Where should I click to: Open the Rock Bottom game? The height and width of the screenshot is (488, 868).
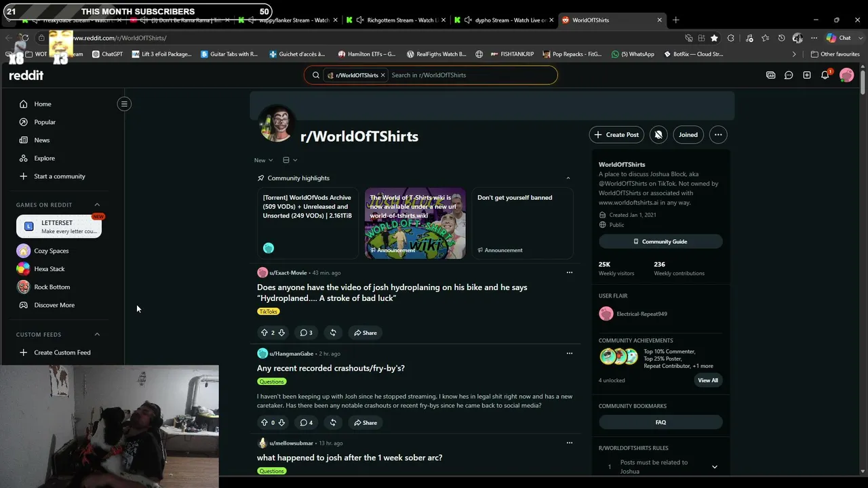[52, 287]
